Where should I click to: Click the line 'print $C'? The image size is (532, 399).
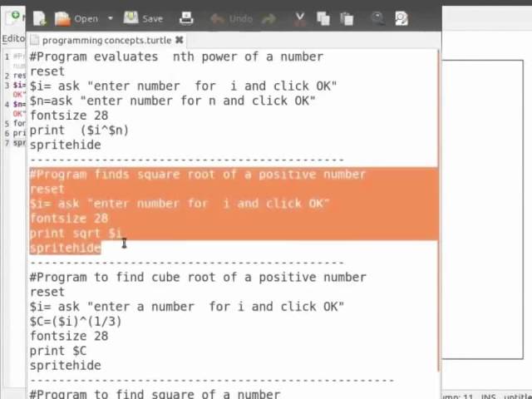point(58,351)
